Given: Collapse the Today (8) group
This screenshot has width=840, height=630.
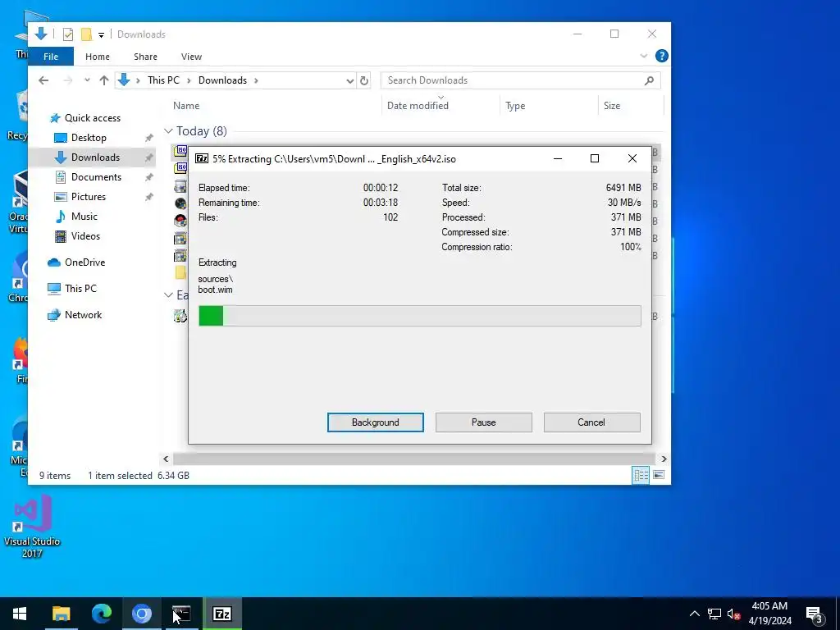Looking at the screenshot, I should (168, 131).
